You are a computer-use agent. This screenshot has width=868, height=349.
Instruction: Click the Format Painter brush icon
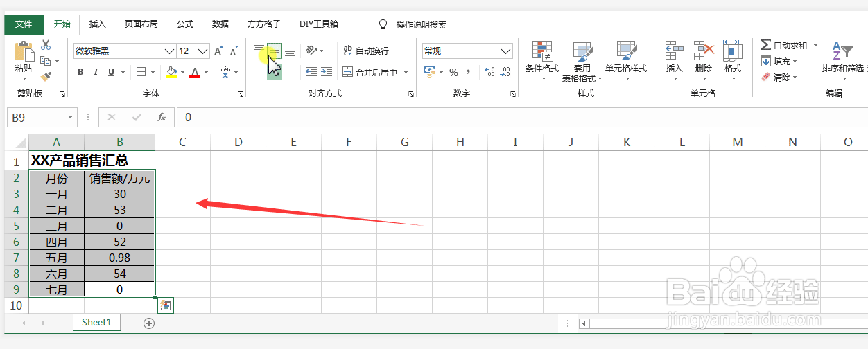coord(46,77)
